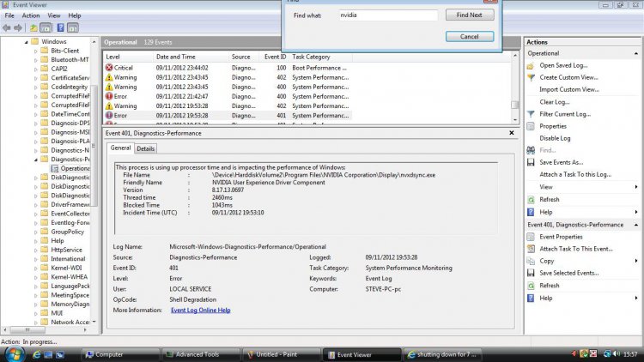The width and height of the screenshot is (644, 362).
Task: Switch to the General tab
Action: (x=120, y=148)
